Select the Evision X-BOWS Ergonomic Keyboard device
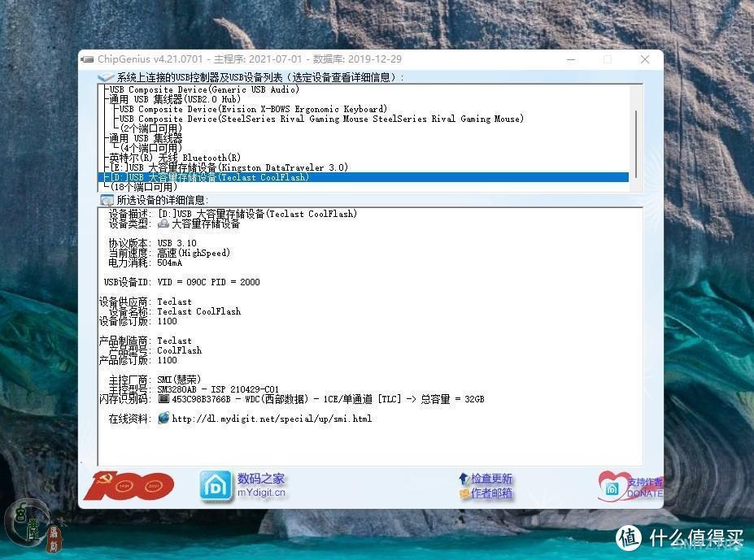The height and width of the screenshot is (560, 754). pyautogui.click(x=253, y=109)
